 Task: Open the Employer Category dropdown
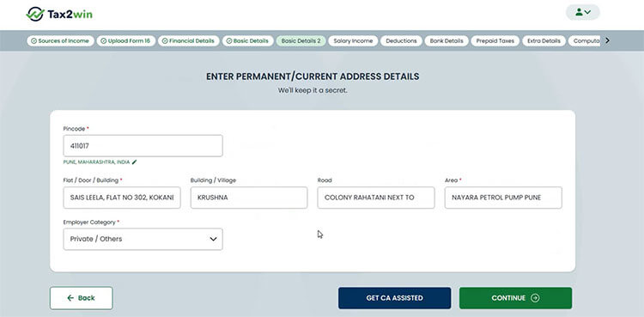[x=143, y=239]
